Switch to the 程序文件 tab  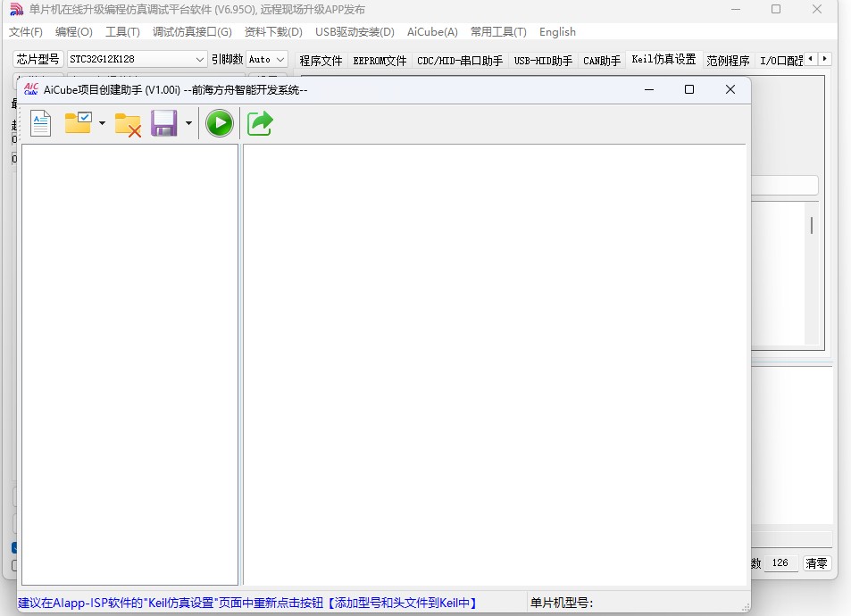tap(321, 60)
